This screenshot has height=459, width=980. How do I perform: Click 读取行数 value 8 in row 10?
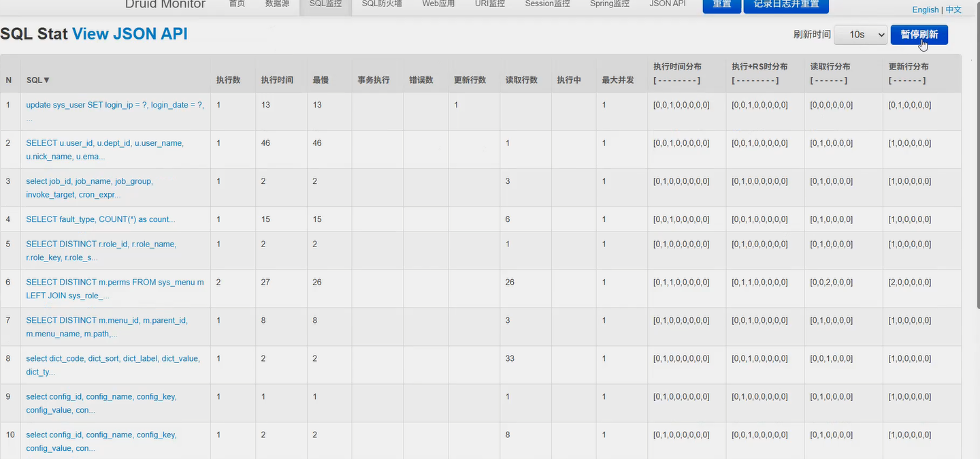pos(508,434)
